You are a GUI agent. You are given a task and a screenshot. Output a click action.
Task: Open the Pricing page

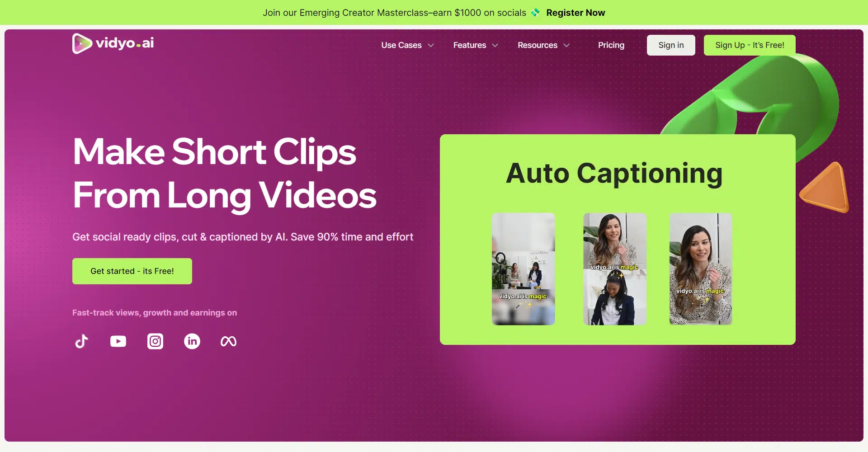611,45
